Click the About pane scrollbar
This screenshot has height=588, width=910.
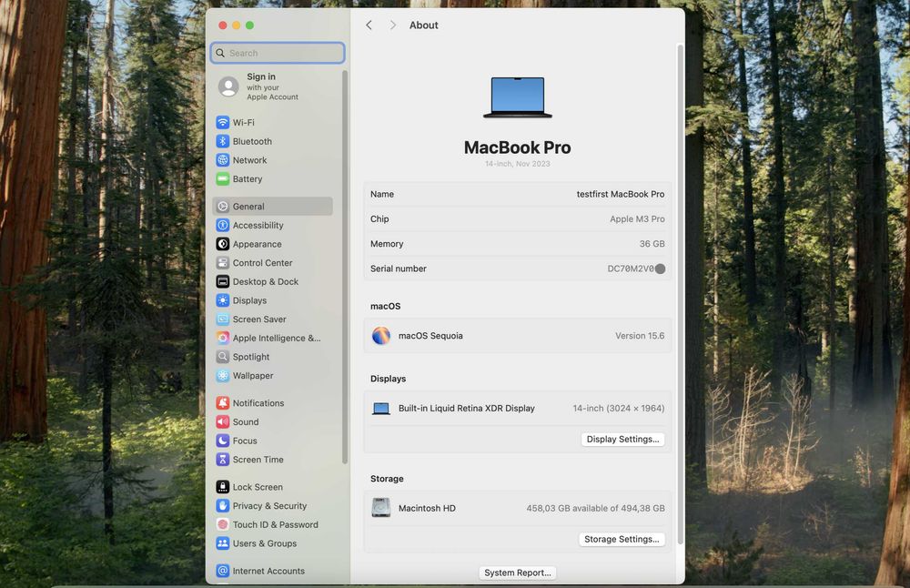(x=680, y=294)
